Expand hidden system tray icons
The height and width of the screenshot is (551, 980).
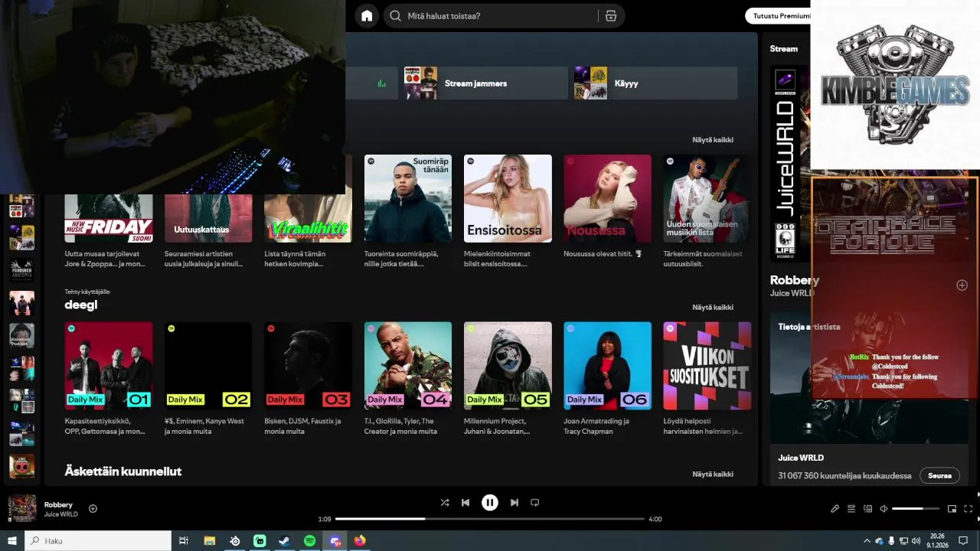(867, 541)
